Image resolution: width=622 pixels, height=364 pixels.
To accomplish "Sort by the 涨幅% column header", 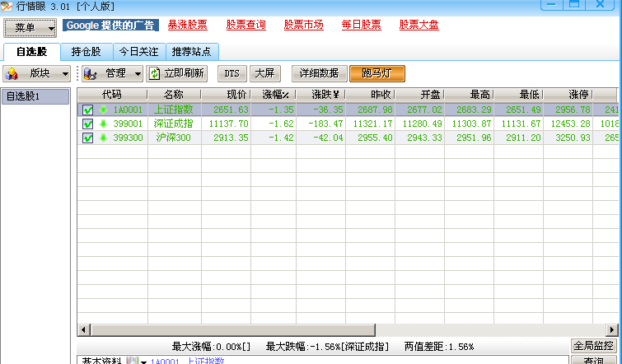I will tap(274, 95).
